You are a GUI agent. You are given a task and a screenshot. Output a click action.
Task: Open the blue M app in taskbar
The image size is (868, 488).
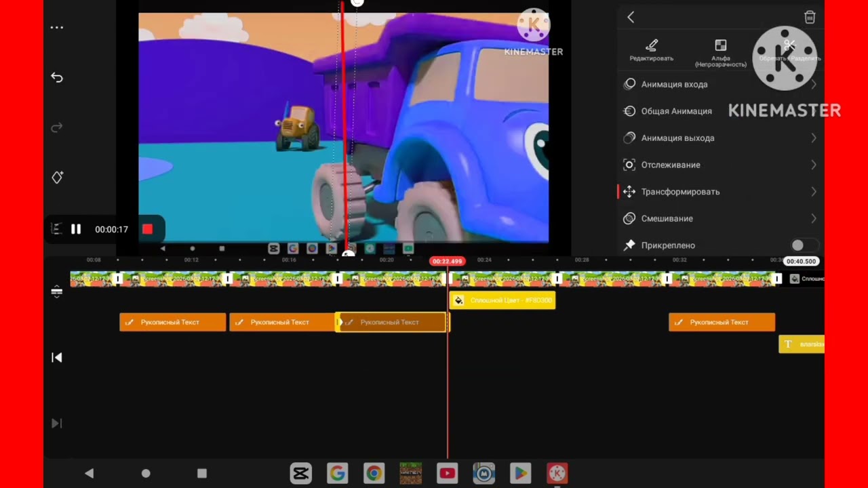click(484, 473)
